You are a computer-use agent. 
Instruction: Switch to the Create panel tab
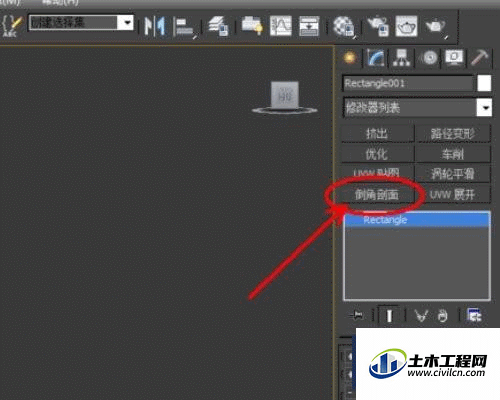pyautogui.click(x=349, y=58)
